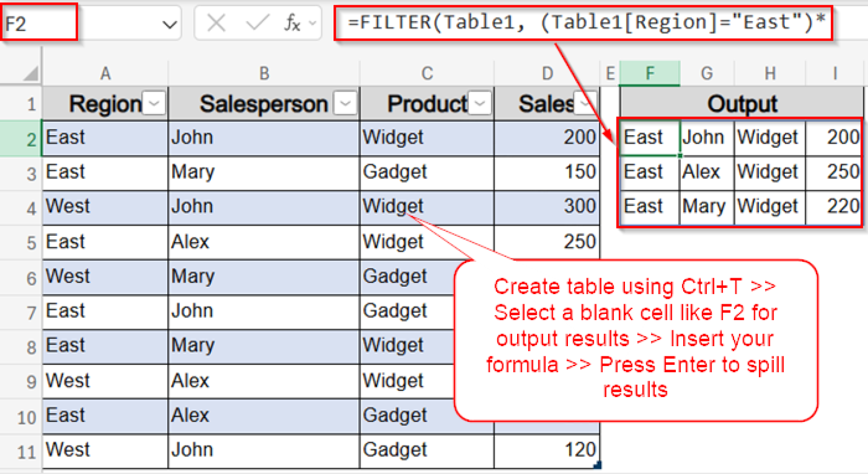Select column header F

(x=649, y=72)
